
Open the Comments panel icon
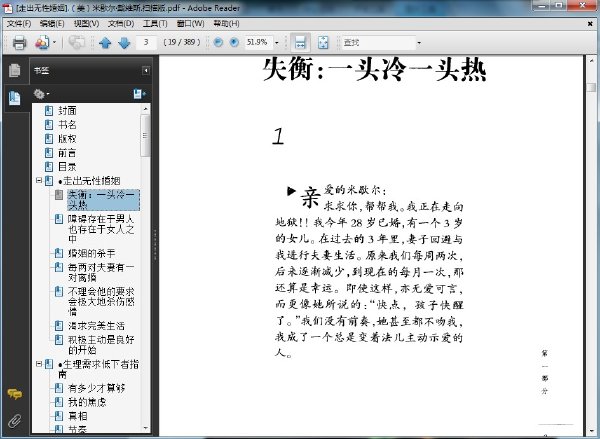click(15, 393)
